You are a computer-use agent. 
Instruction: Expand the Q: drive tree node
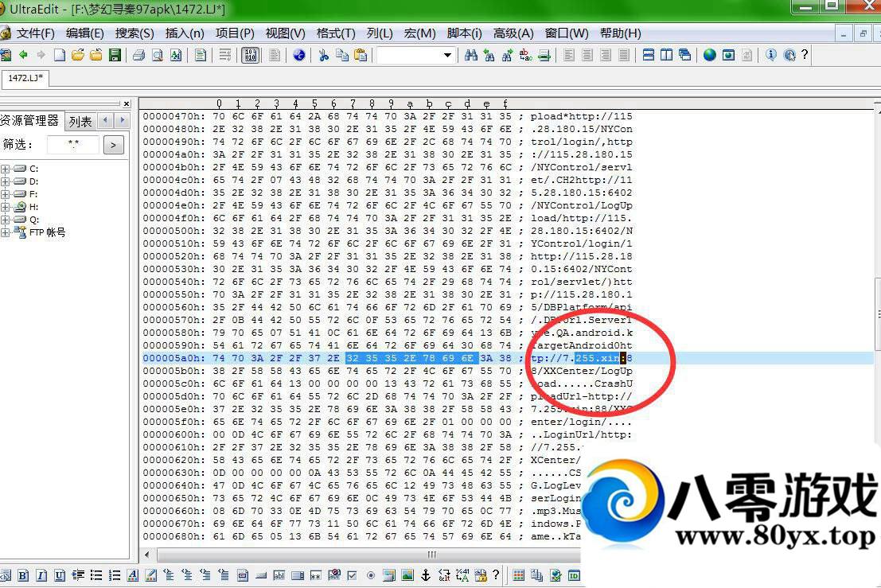(6, 220)
